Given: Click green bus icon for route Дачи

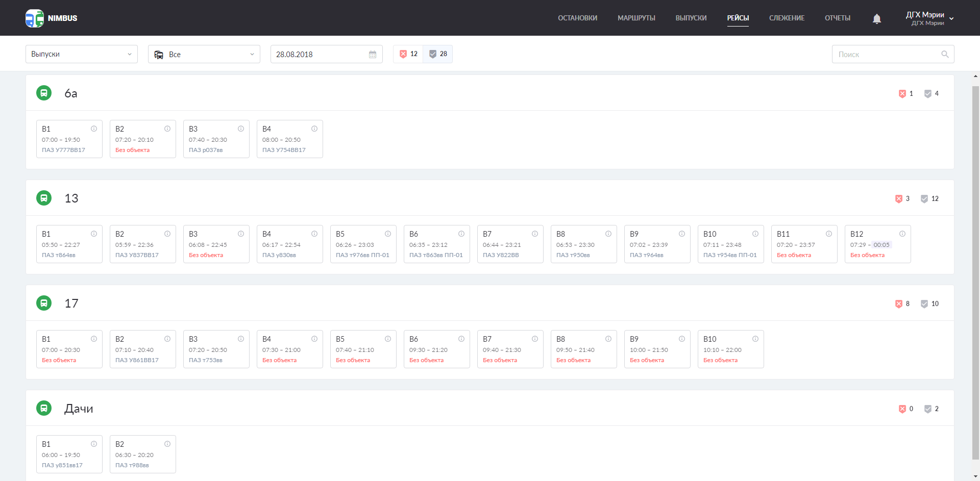Looking at the screenshot, I should click(x=44, y=408).
